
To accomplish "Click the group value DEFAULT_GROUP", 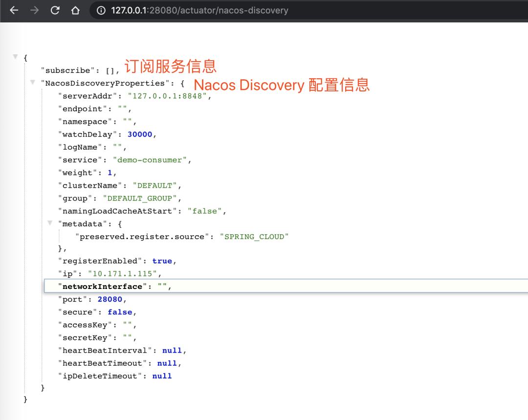I will coord(140,199).
